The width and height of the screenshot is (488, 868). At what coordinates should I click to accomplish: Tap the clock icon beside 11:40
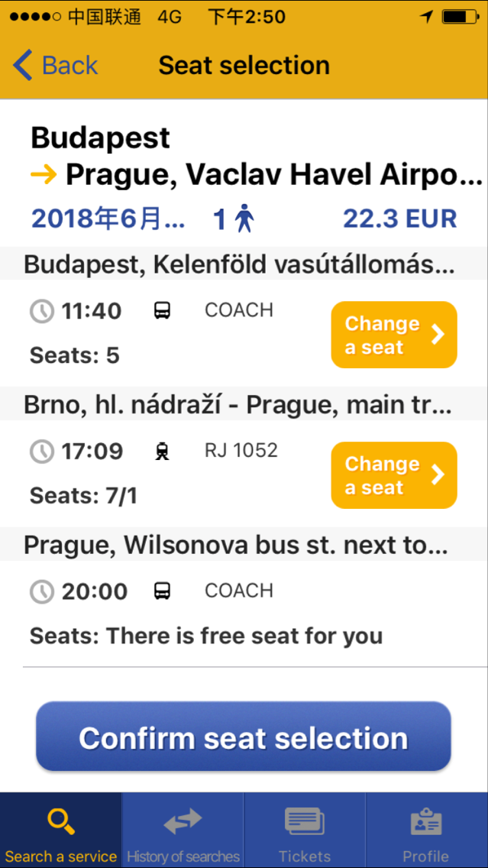click(x=42, y=311)
